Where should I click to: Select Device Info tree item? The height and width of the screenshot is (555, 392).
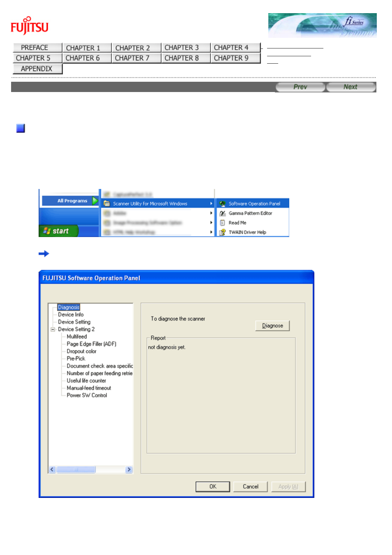tap(71, 315)
